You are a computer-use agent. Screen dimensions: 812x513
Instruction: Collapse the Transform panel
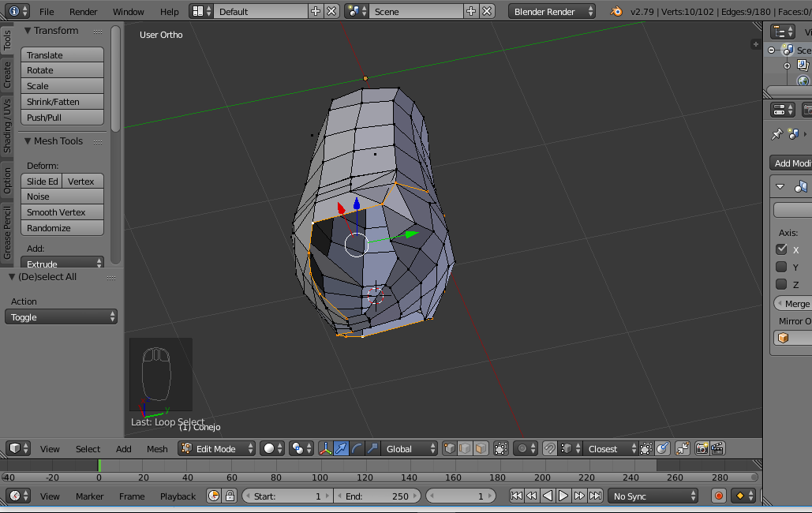28,31
